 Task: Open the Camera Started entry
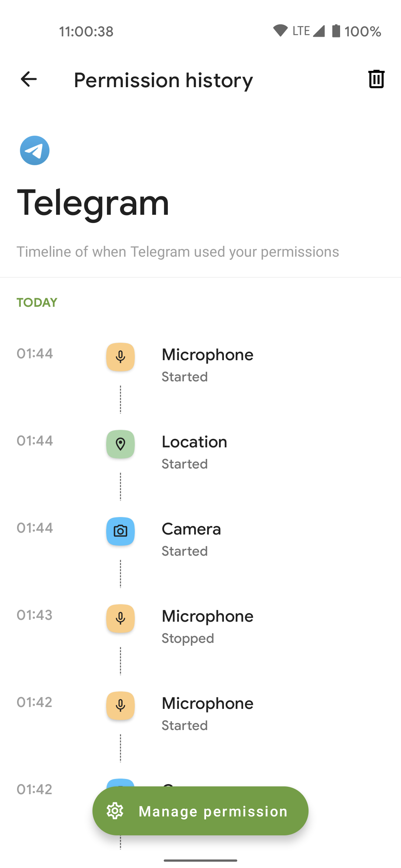click(191, 539)
